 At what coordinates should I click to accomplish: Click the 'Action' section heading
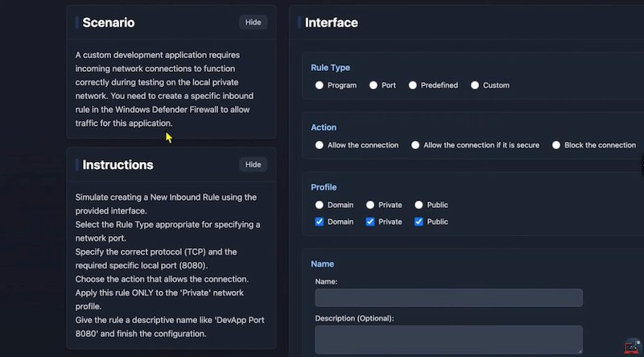(324, 127)
